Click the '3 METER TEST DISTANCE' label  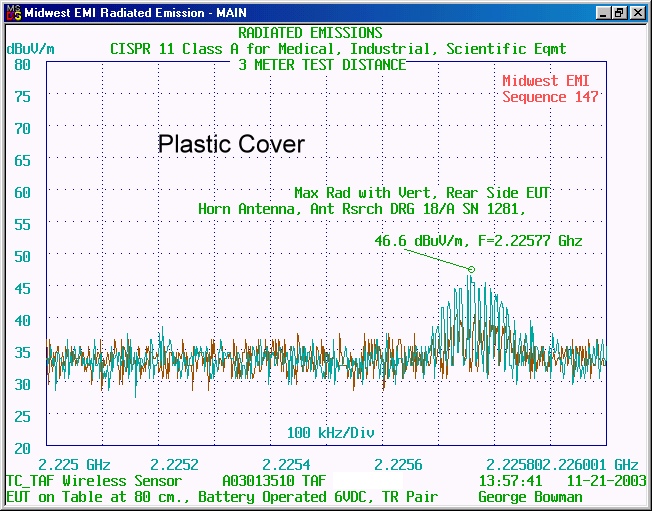coord(322,64)
